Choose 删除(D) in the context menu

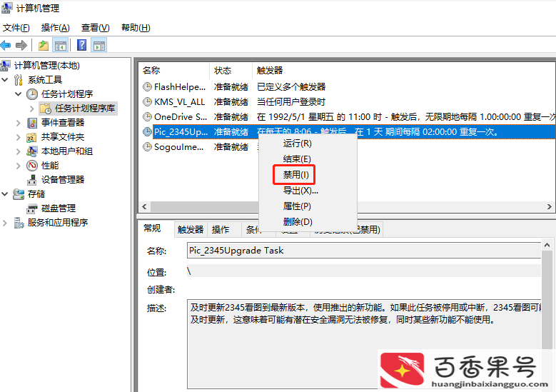[308, 222]
